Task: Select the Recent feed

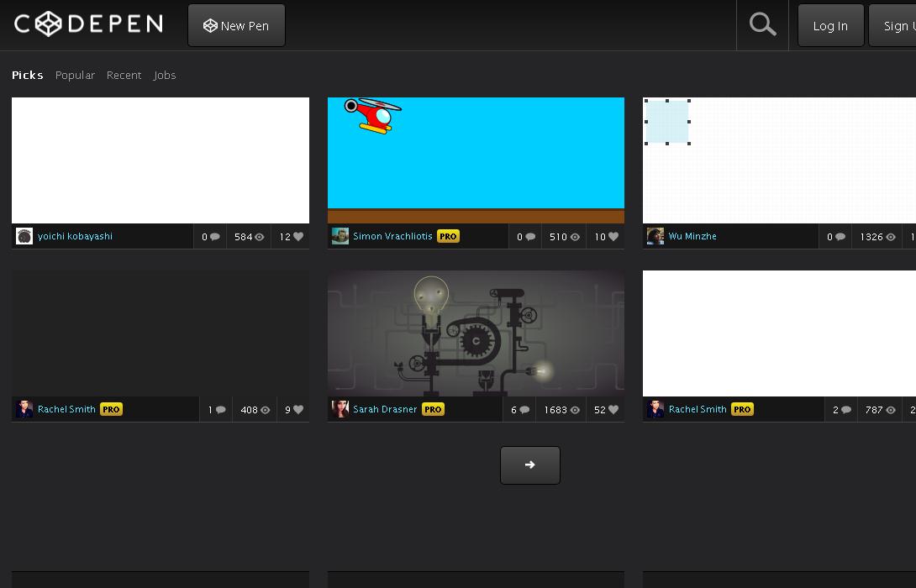Action: pos(124,75)
